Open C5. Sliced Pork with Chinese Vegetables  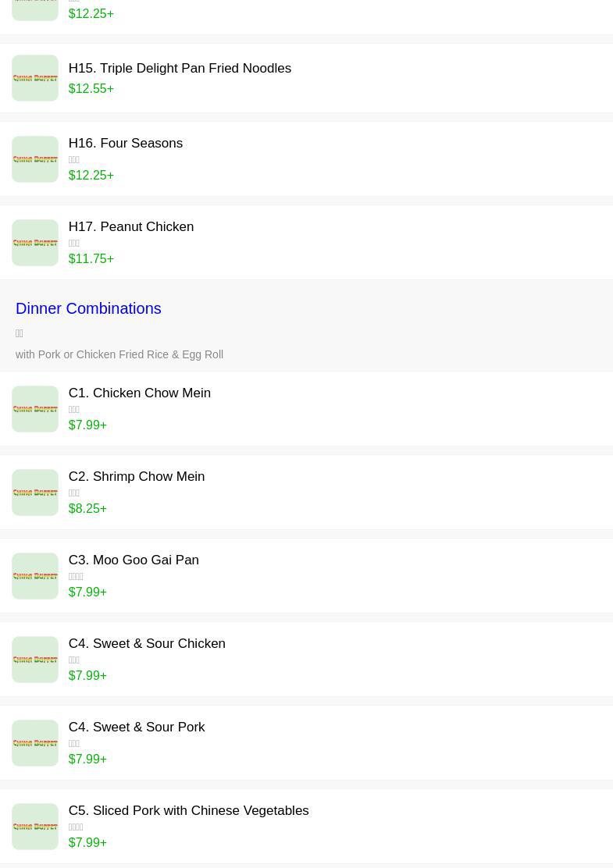pos(188,811)
